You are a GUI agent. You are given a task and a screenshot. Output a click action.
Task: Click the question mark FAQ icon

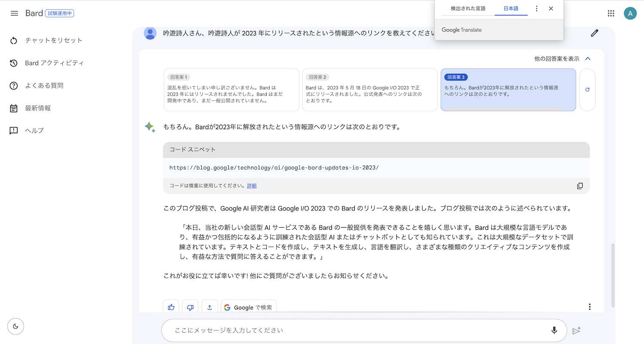[14, 85]
